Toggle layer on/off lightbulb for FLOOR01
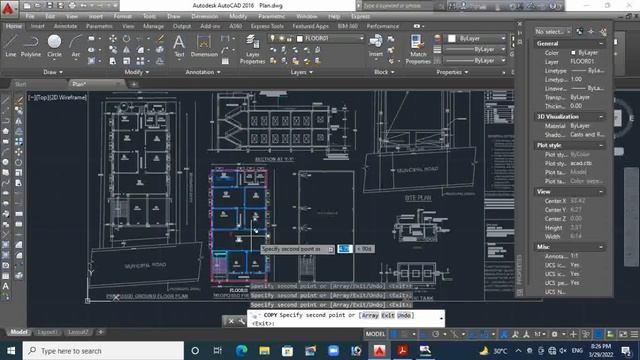Image resolution: width=640 pixels, height=360 pixels. [x=273, y=38]
